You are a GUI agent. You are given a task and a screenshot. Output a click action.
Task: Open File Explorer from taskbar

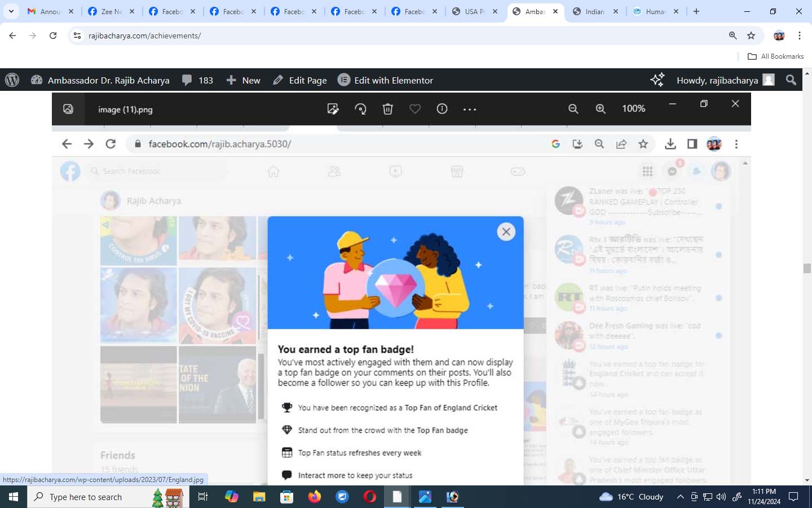tap(259, 497)
